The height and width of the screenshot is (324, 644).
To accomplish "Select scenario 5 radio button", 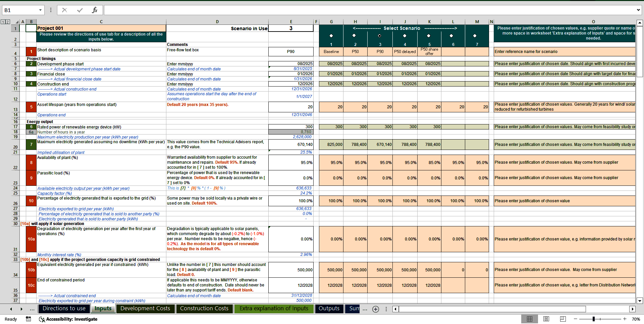I will click(x=428, y=36).
